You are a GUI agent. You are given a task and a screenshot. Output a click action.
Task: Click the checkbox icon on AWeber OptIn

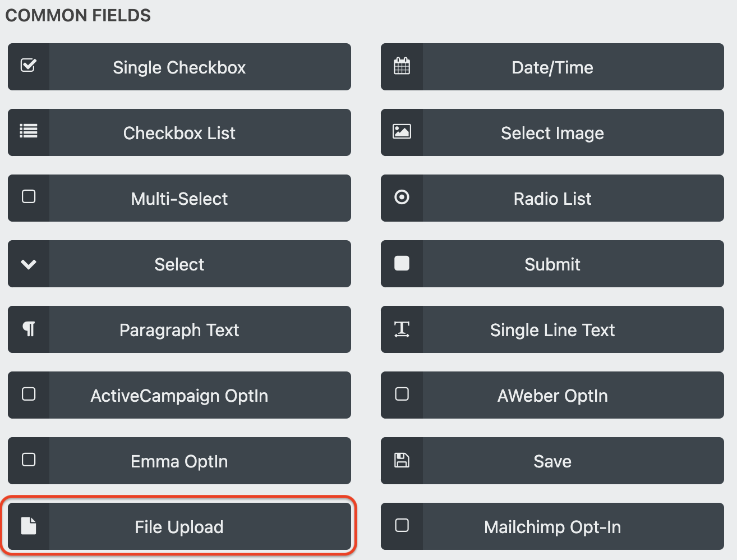[x=402, y=395]
